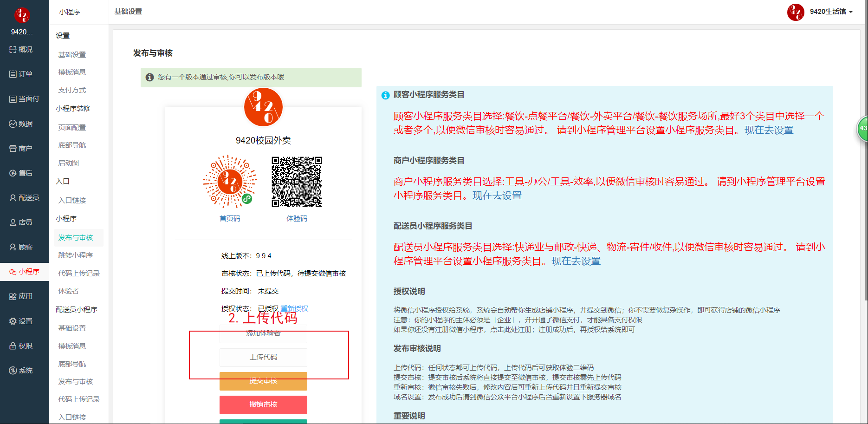The width and height of the screenshot is (868, 424).
Task: Select the 小程序 item in the dark sidebar
Action: pyautogui.click(x=24, y=272)
